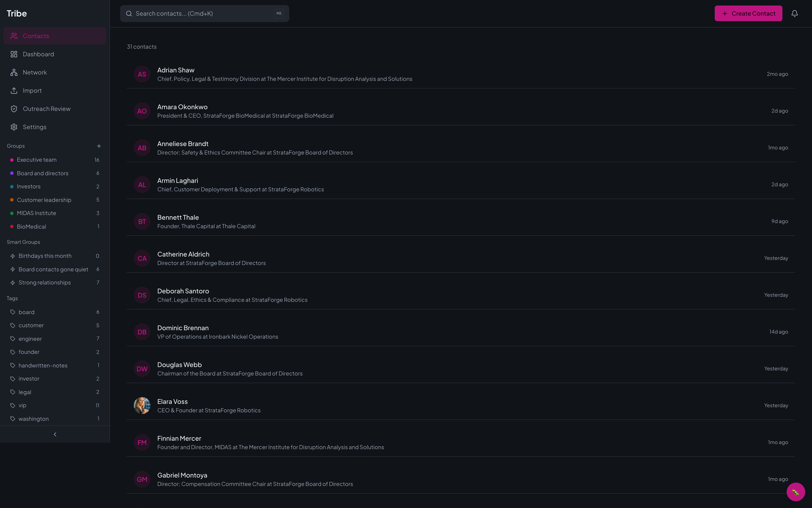Open the Dashboard page
The height and width of the screenshot is (508, 812).
[x=55, y=54]
